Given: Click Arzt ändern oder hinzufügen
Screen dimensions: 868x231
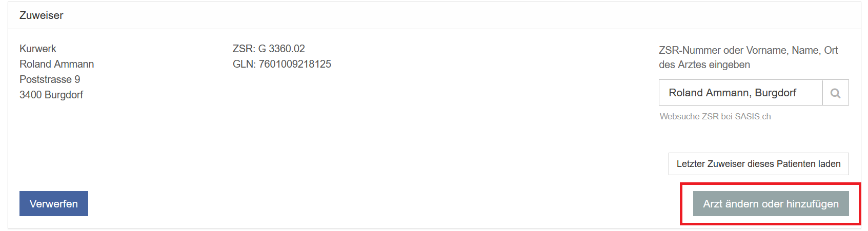Looking at the screenshot, I should tap(771, 204).
